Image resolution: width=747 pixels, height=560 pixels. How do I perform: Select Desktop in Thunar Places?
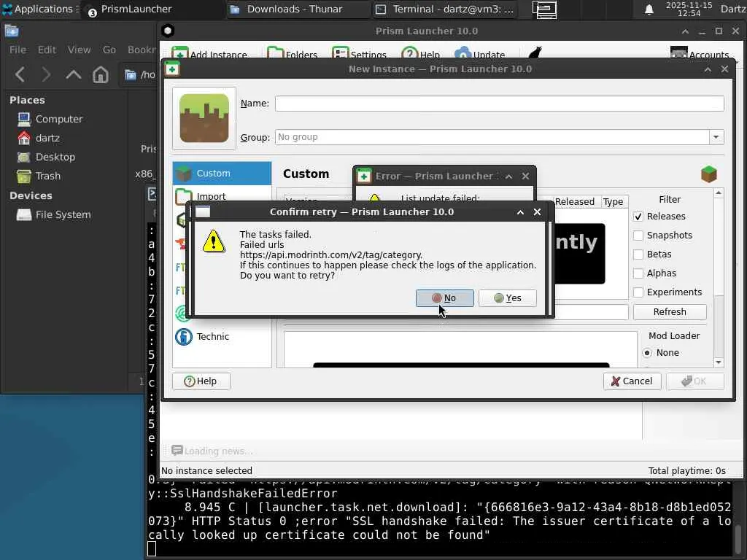pos(55,157)
